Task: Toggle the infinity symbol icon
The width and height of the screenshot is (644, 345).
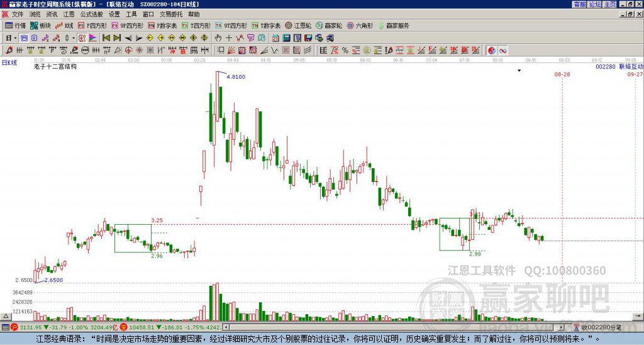Action: (x=502, y=50)
